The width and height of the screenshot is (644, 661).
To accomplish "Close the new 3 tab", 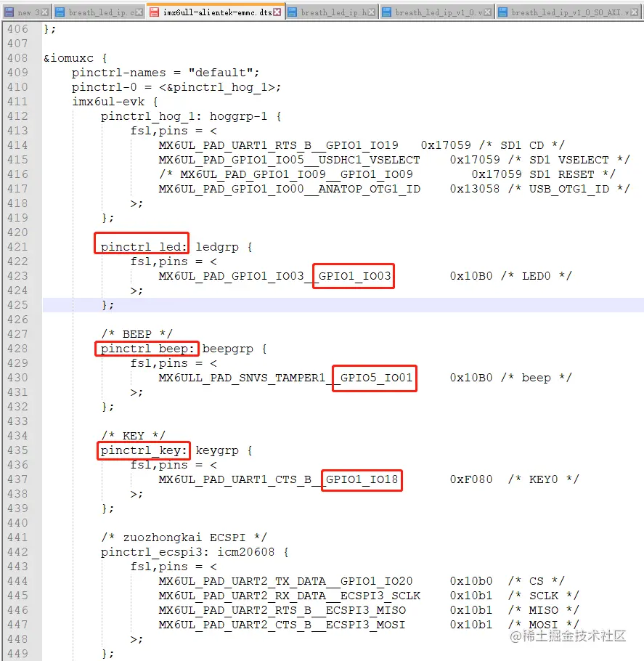I will tap(45, 12).
